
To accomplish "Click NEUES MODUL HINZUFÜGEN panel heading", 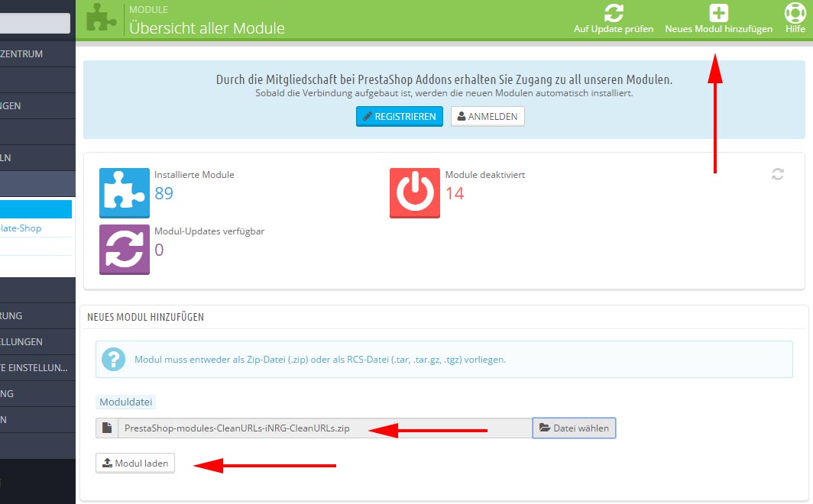I will click(x=146, y=317).
